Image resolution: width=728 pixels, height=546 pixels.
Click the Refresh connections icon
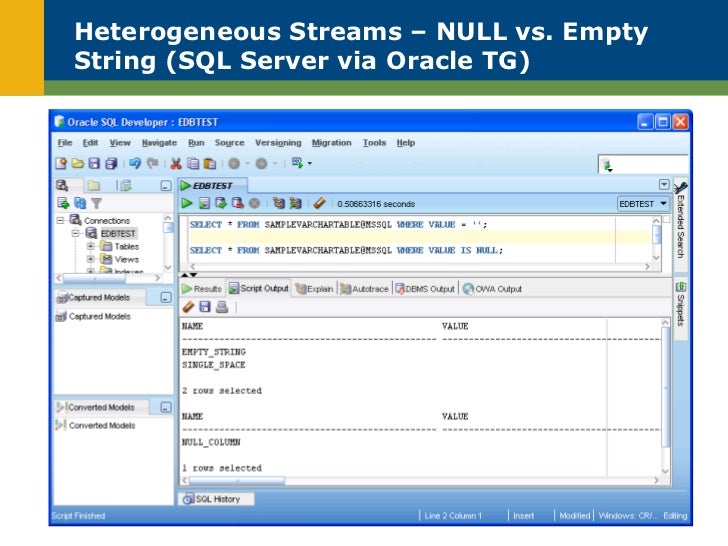coord(80,203)
